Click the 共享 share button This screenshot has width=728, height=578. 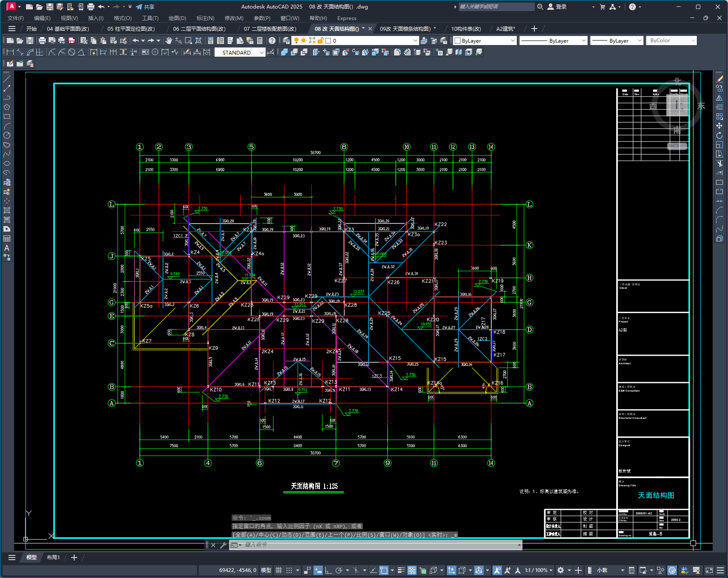click(145, 7)
